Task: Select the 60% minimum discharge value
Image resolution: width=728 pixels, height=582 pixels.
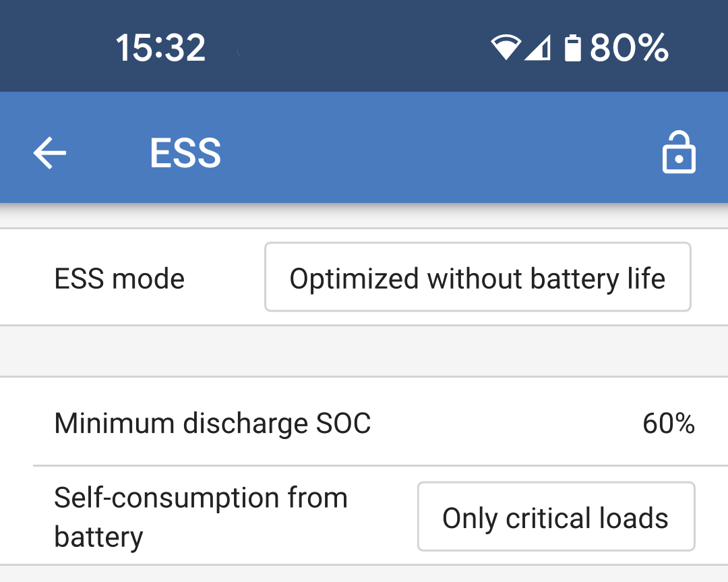Action: tap(668, 424)
